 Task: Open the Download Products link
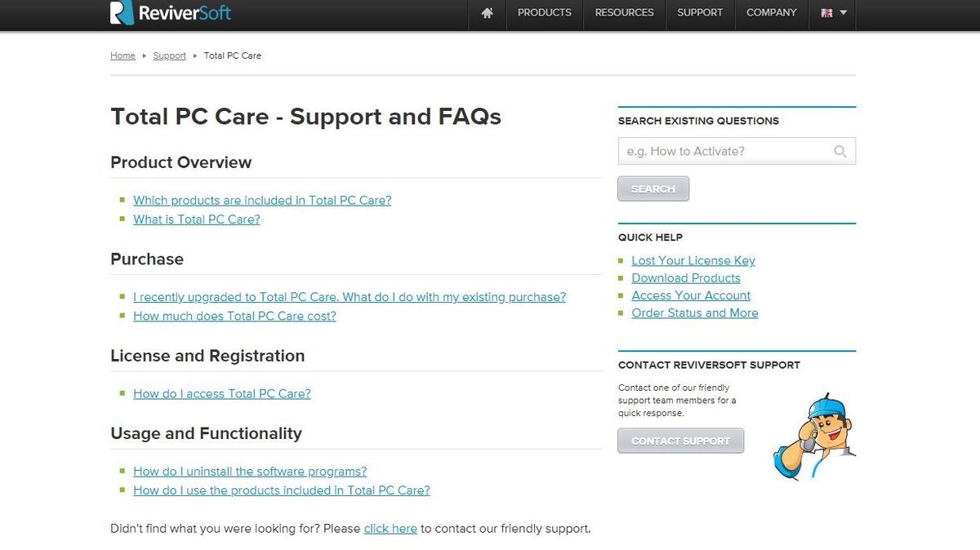685,277
